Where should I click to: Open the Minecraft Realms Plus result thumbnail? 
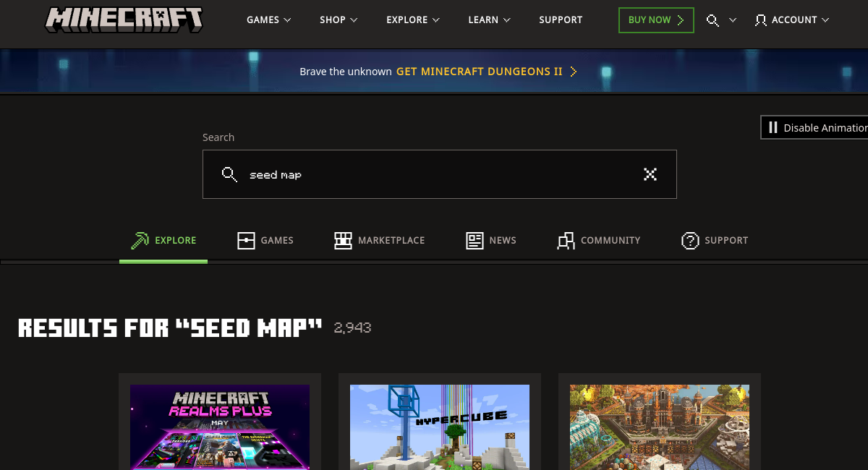(x=220, y=427)
